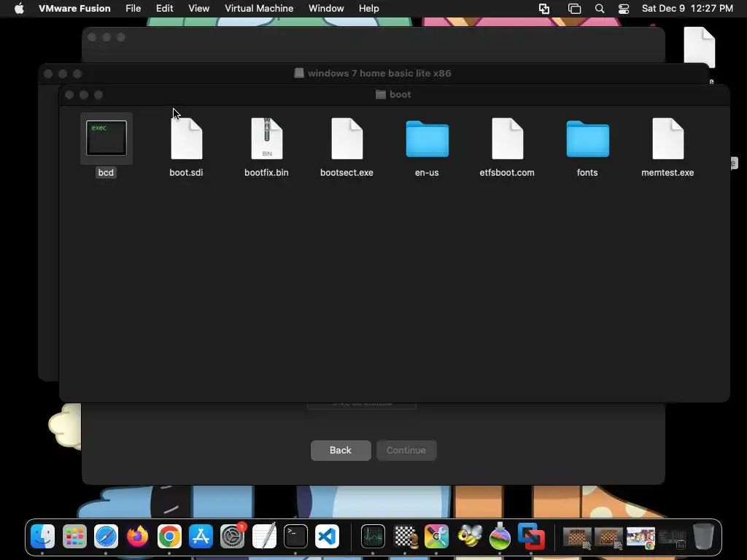Open the Trash in the Dock

coord(703,536)
